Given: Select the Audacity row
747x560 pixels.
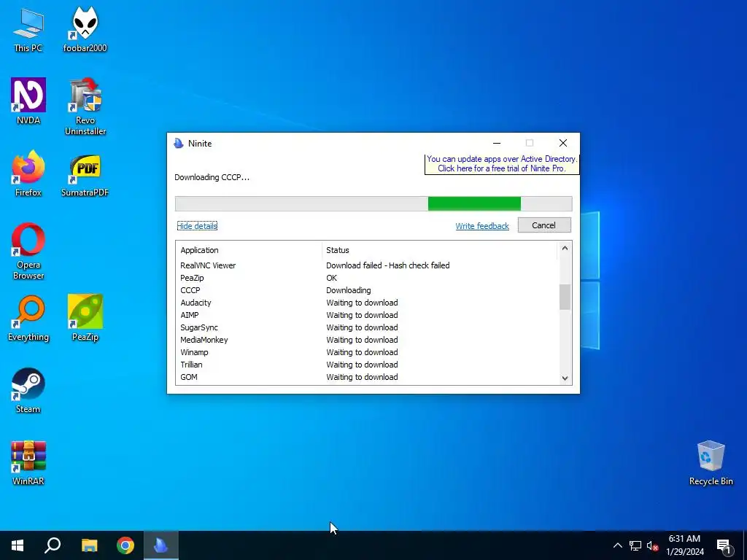Looking at the screenshot, I should (x=367, y=303).
